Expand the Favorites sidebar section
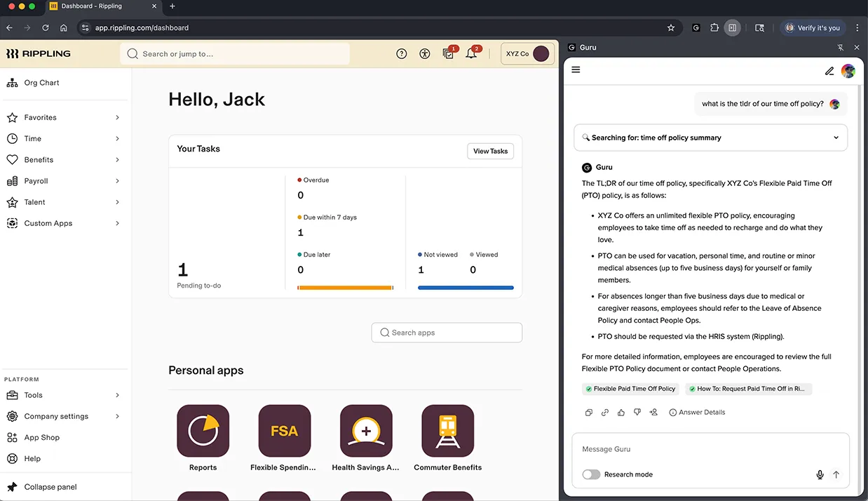This screenshot has height=501, width=868. coord(63,118)
